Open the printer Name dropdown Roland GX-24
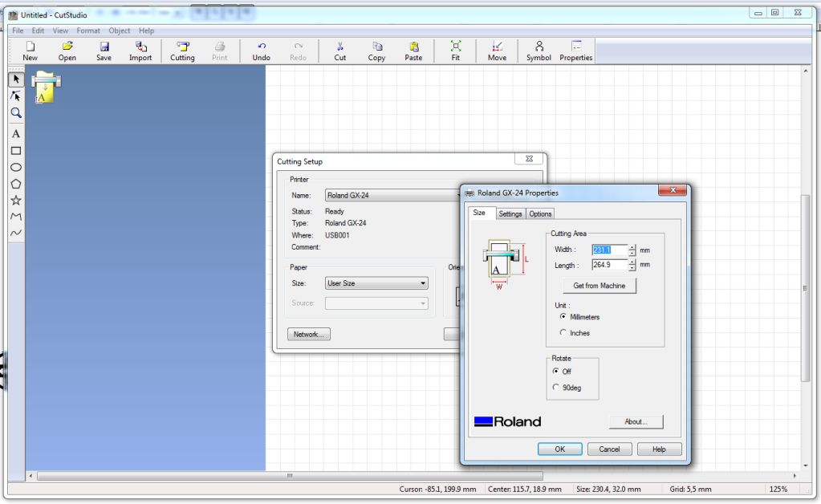 click(392, 195)
